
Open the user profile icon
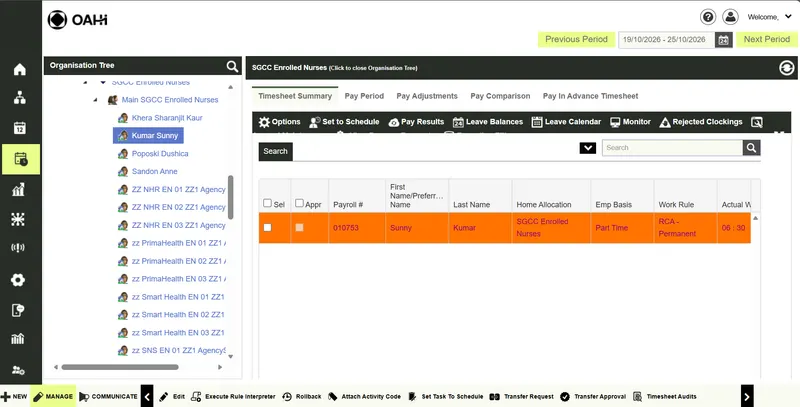coord(731,17)
